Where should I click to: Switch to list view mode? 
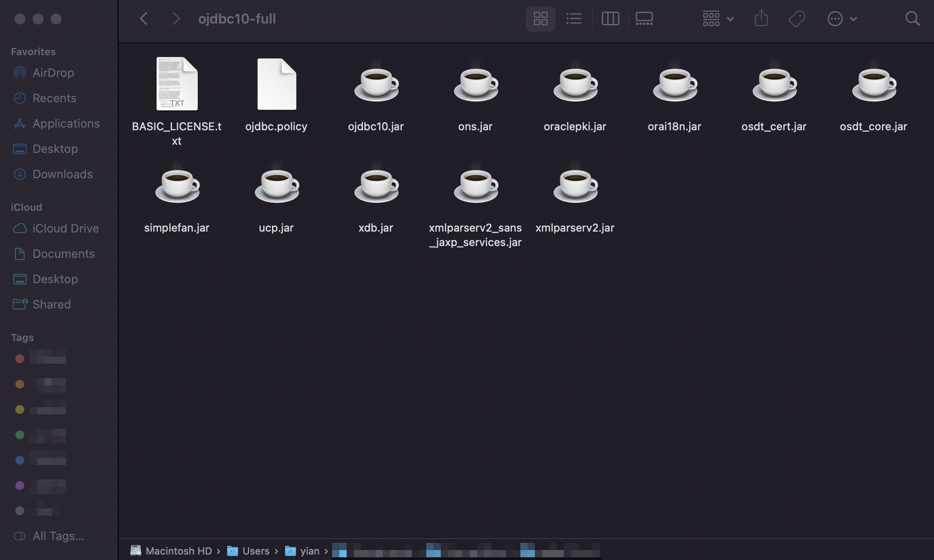point(574,19)
